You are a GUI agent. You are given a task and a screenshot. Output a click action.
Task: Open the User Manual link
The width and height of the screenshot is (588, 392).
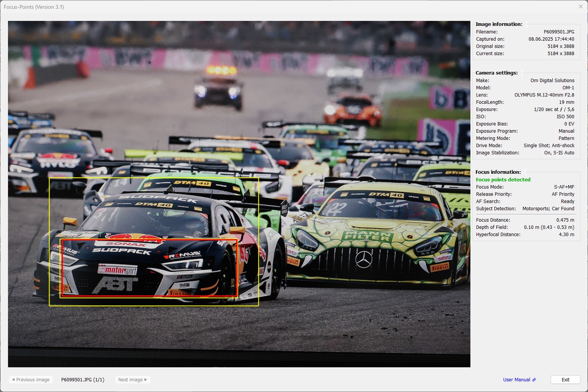(x=516, y=379)
